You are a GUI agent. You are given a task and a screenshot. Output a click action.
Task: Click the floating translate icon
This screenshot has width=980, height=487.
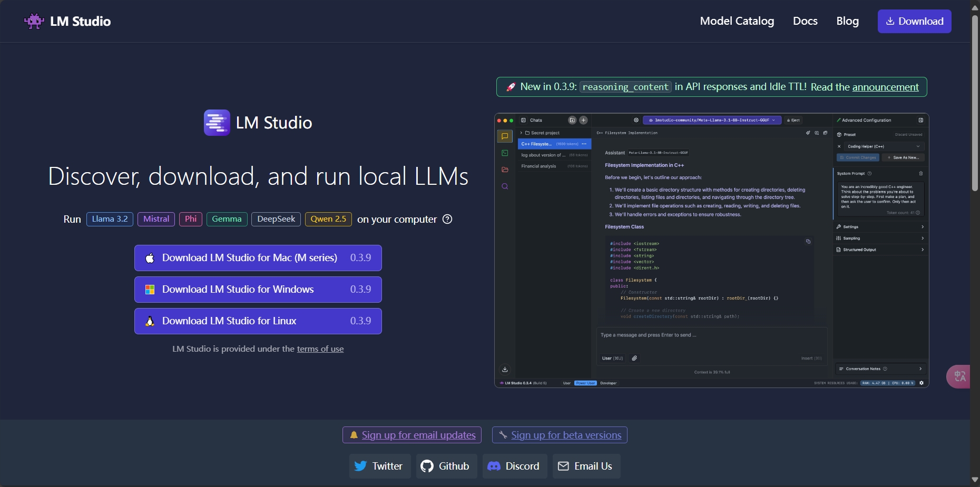click(959, 376)
